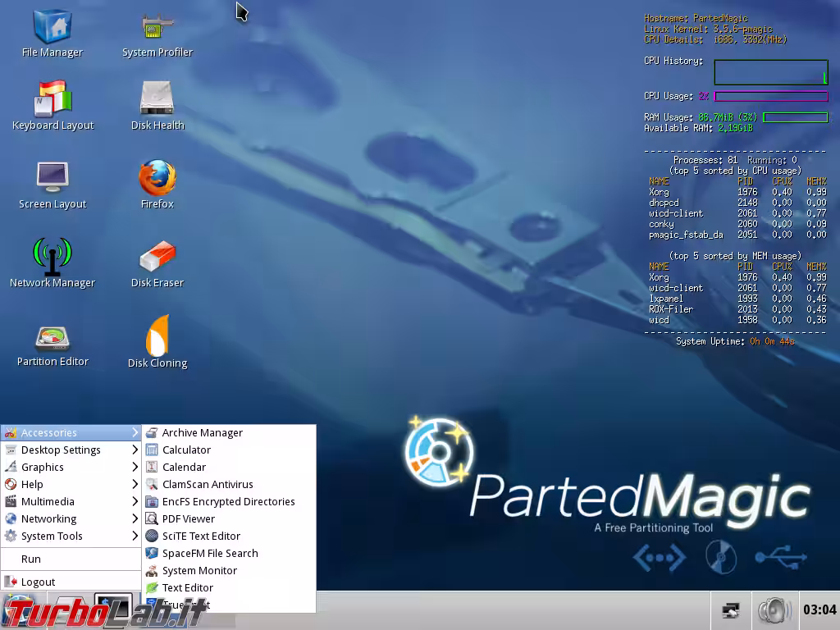The image size is (840, 630).
Task: Click the network tray icon in the taskbar
Action: 730,610
